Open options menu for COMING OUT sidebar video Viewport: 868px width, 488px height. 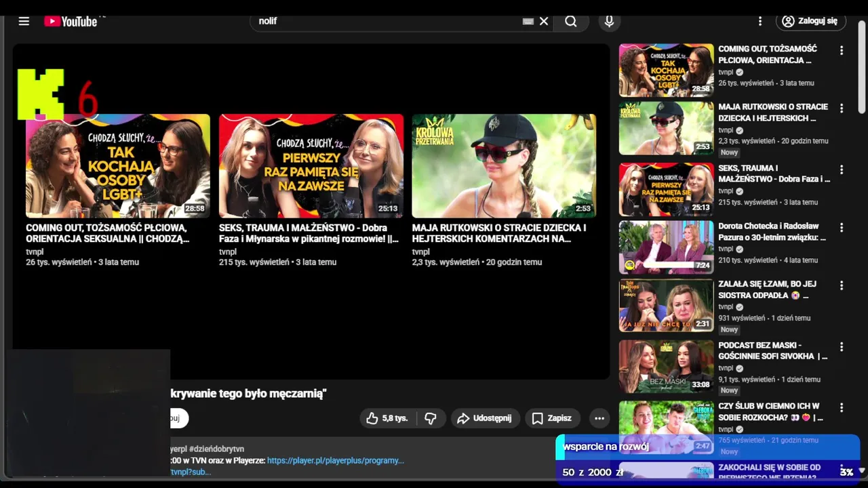(x=842, y=50)
